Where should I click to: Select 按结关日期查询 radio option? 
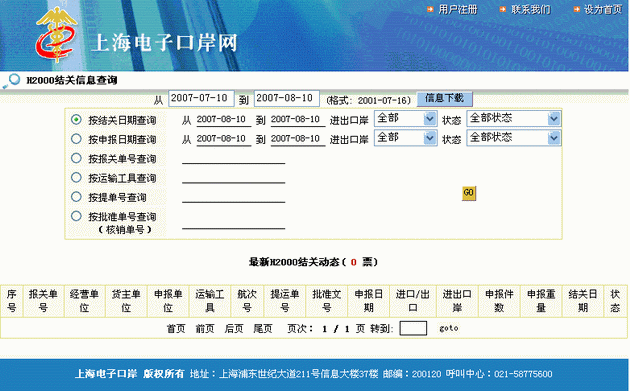click(76, 119)
